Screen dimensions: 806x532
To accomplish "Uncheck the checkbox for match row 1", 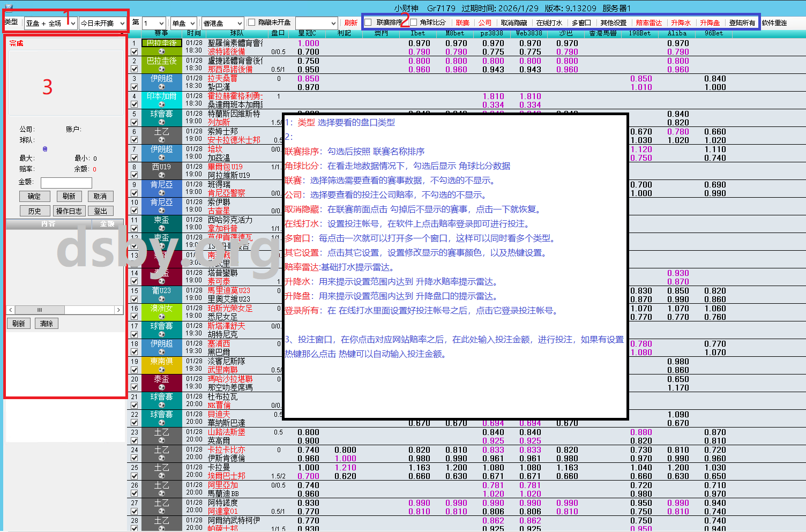I will [x=134, y=52].
